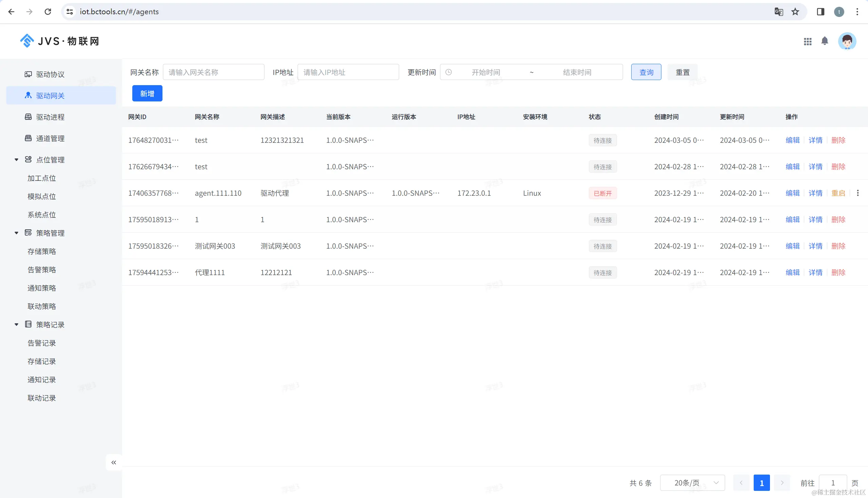Collapse the 点位管理 tree section

click(x=16, y=160)
